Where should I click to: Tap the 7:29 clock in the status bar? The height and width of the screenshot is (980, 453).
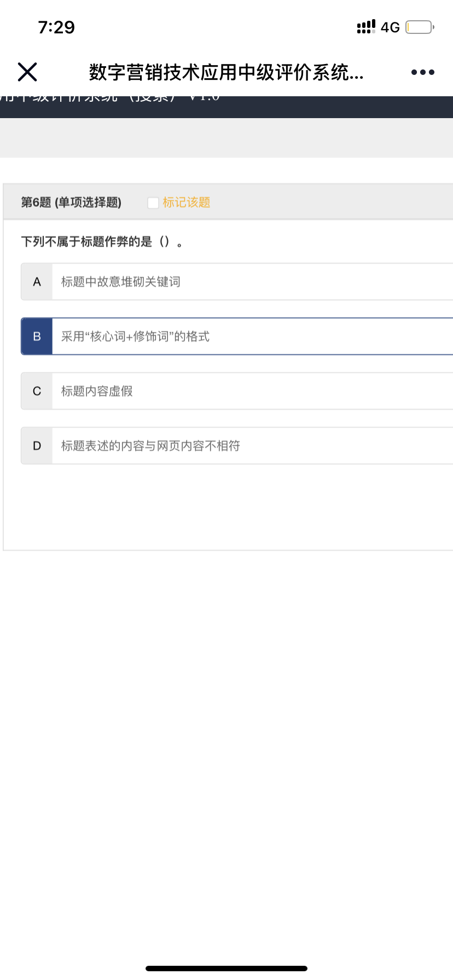[56, 27]
